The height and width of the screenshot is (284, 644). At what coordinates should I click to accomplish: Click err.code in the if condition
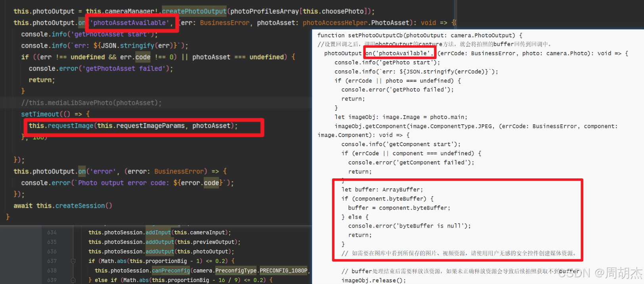tap(135, 57)
